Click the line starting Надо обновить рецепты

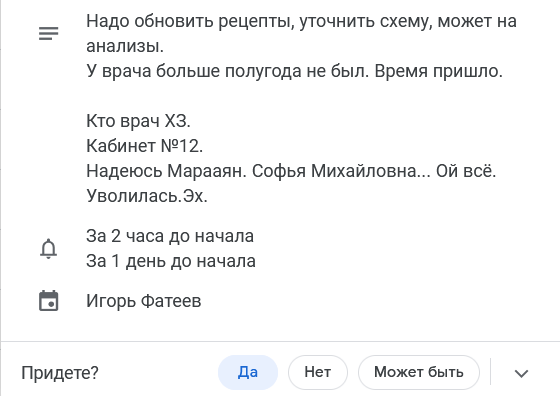301,21
